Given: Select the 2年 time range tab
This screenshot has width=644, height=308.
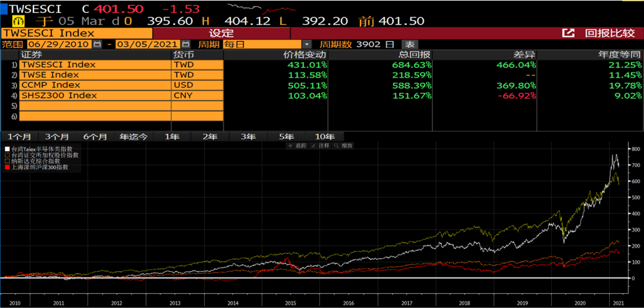Looking at the screenshot, I should click(x=210, y=137).
